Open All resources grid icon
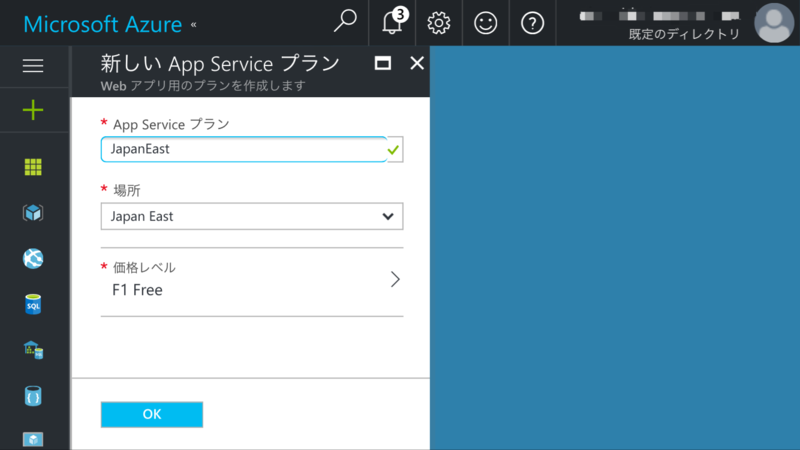Image resolution: width=800 pixels, height=450 pixels. 33,167
